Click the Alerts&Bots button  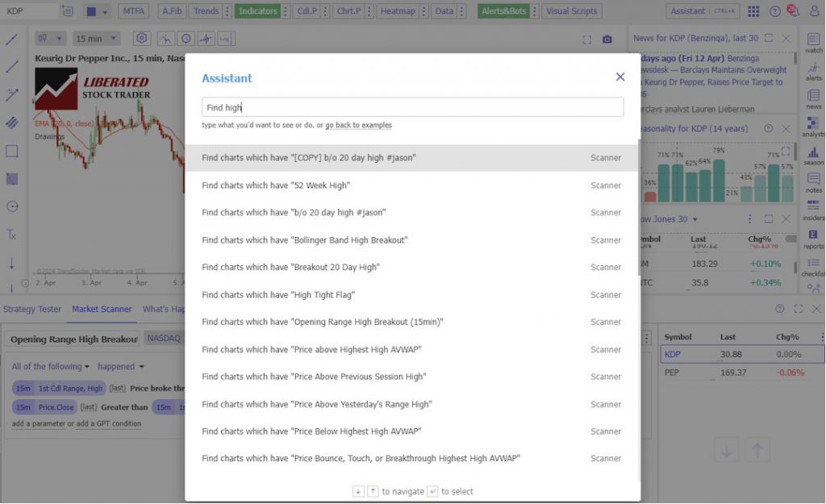pos(503,11)
